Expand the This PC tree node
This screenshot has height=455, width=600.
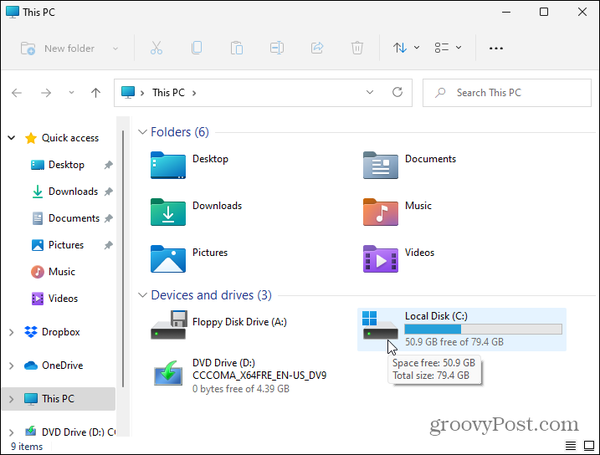[11, 399]
